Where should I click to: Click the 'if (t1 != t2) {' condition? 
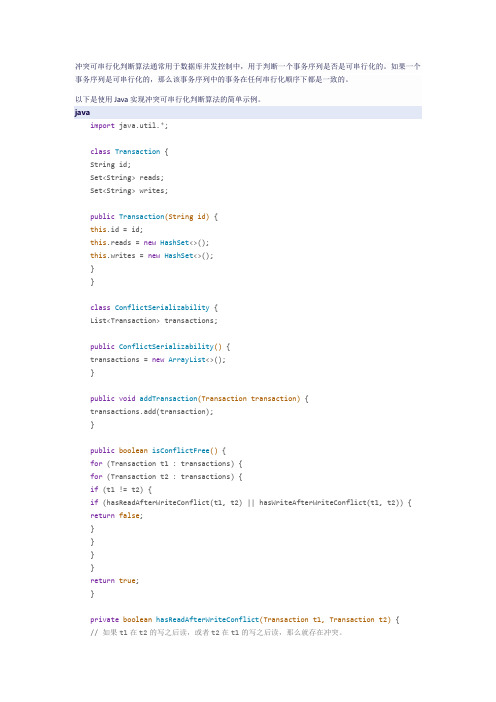point(120,489)
